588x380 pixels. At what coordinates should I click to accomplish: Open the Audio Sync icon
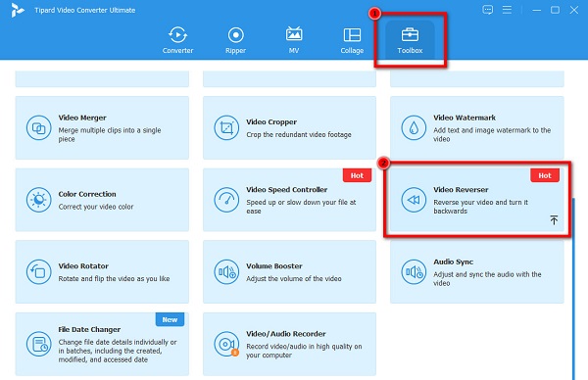click(x=414, y=271)
